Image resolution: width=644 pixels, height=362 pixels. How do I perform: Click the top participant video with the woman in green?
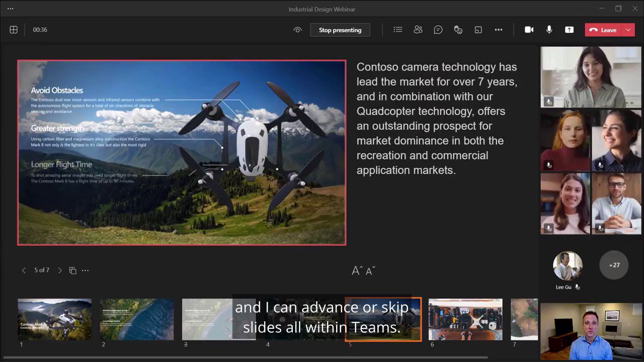(x=591, y=77)
